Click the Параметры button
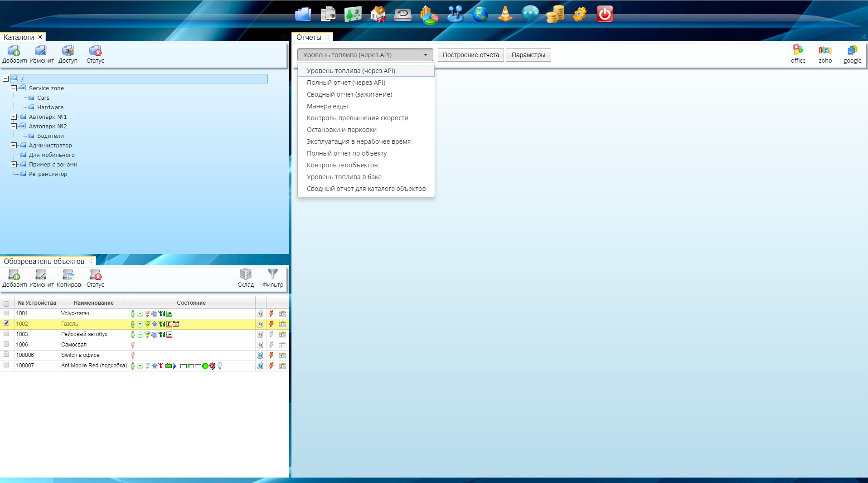The height and width of the screenshot is (483, 868). pos(528,55)
